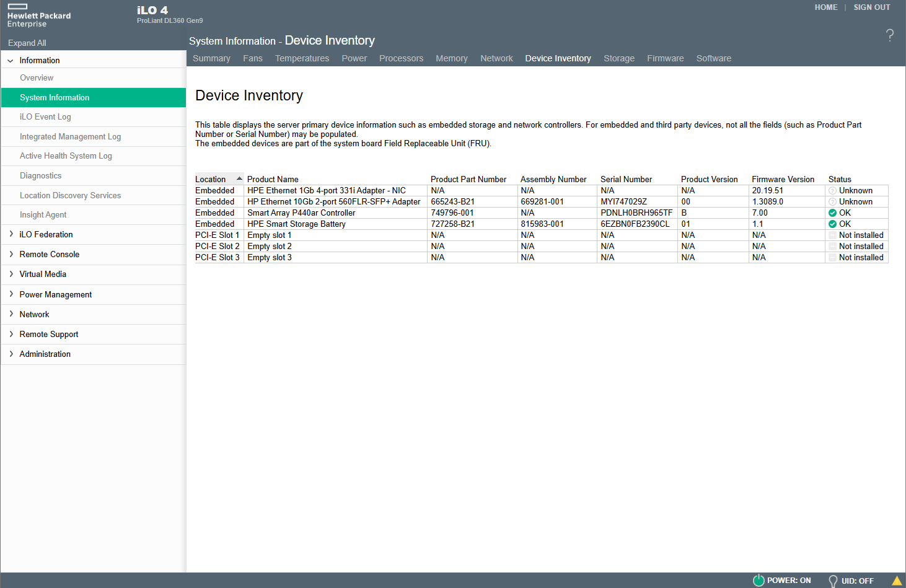The width and height of the screenshot is (906, 588).
Task: Sort by Product Part Number column header
Action: point(468,179)
